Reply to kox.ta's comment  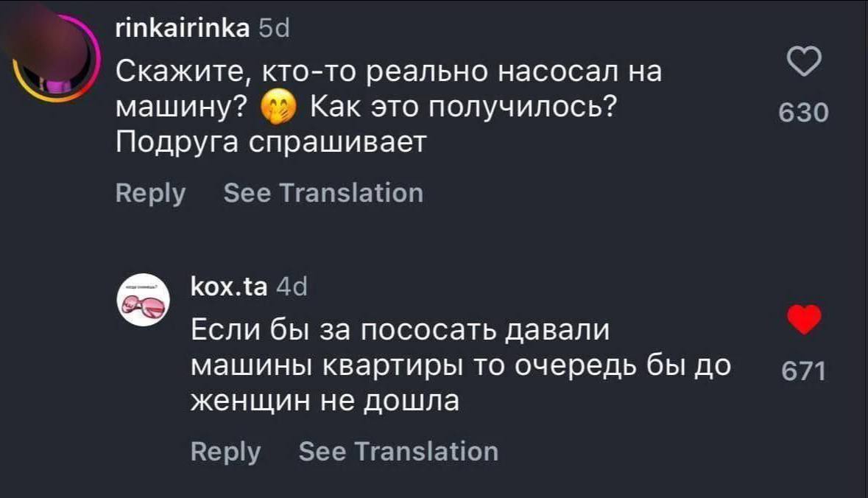click(x=225, y=451)
